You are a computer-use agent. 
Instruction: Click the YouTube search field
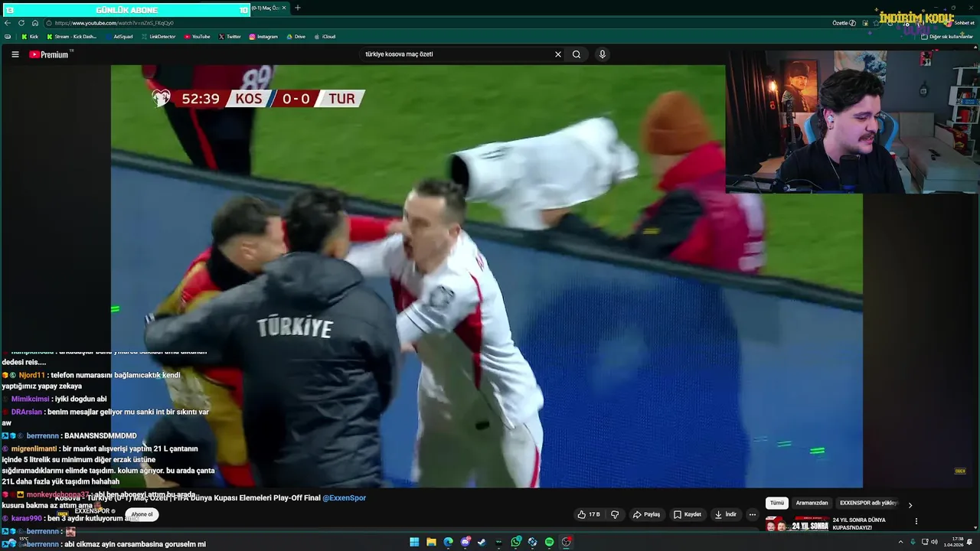456,54
